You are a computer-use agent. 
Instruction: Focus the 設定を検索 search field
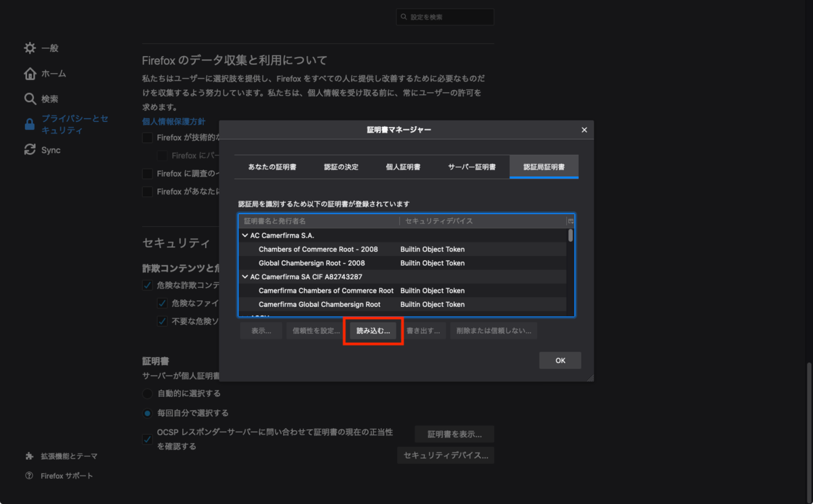pos(445,16)
